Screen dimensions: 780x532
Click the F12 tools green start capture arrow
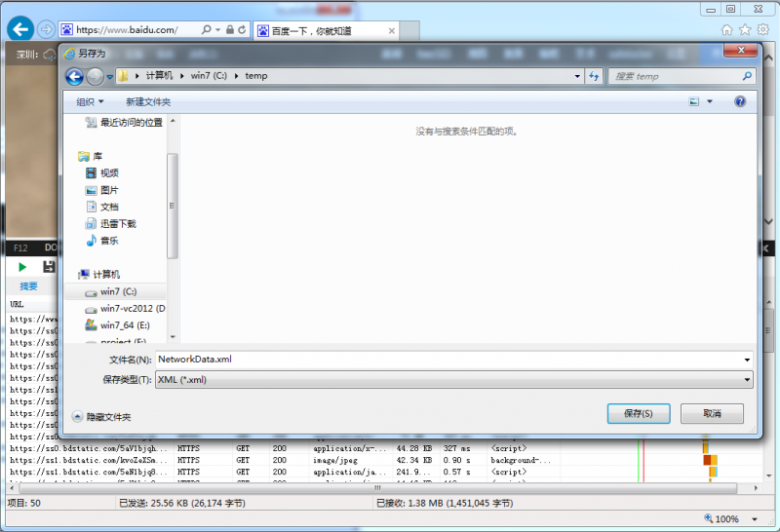tap(22, 267)
